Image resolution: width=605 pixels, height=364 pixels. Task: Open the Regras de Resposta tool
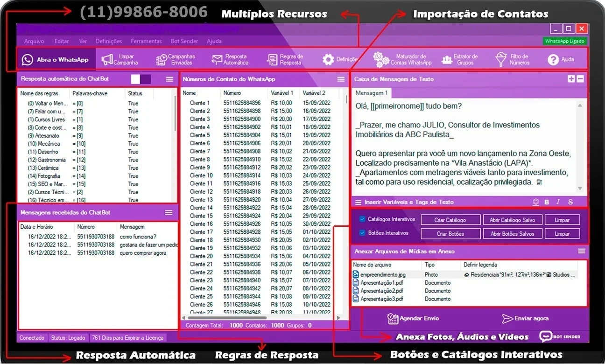(x=285, y=60)
